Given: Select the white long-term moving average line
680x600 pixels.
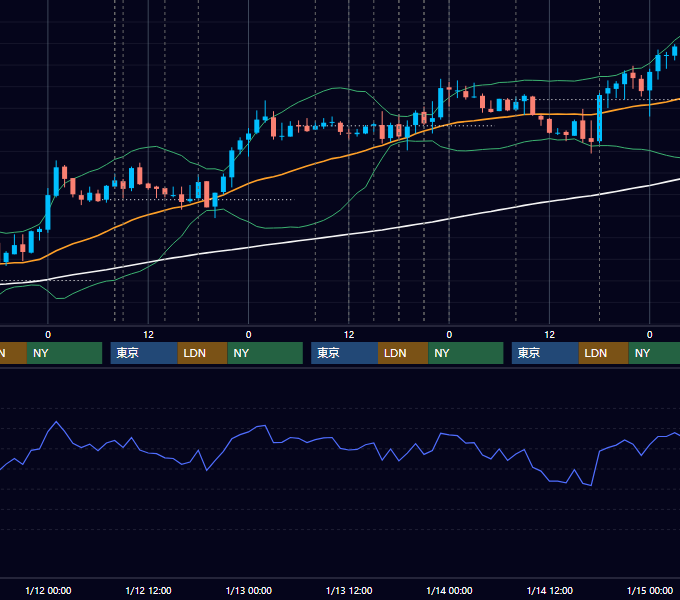Looking at the screenshot, I should (x=347, y=235).
